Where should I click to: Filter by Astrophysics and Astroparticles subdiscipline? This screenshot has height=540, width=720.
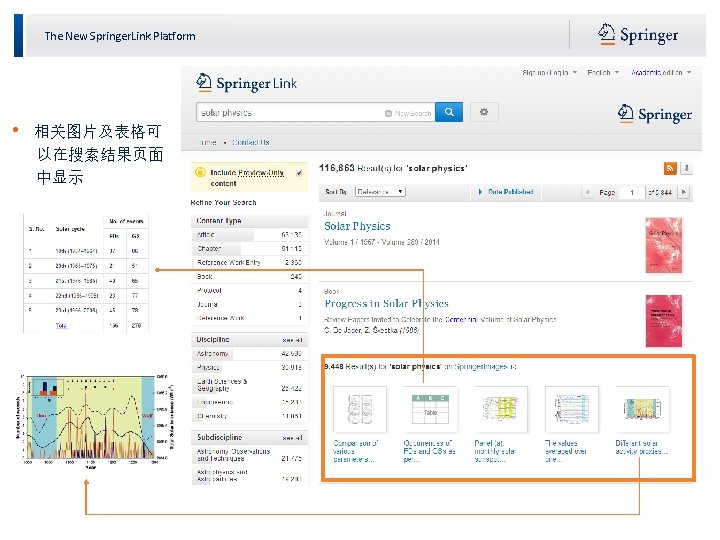249,475
